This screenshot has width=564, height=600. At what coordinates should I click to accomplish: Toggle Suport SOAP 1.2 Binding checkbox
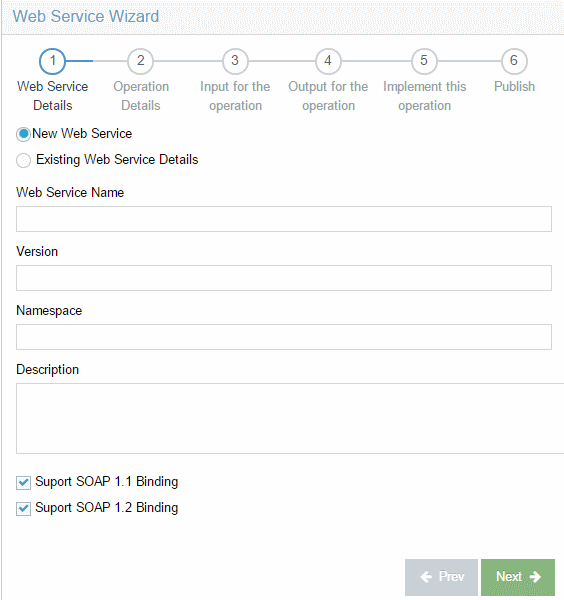23,509
